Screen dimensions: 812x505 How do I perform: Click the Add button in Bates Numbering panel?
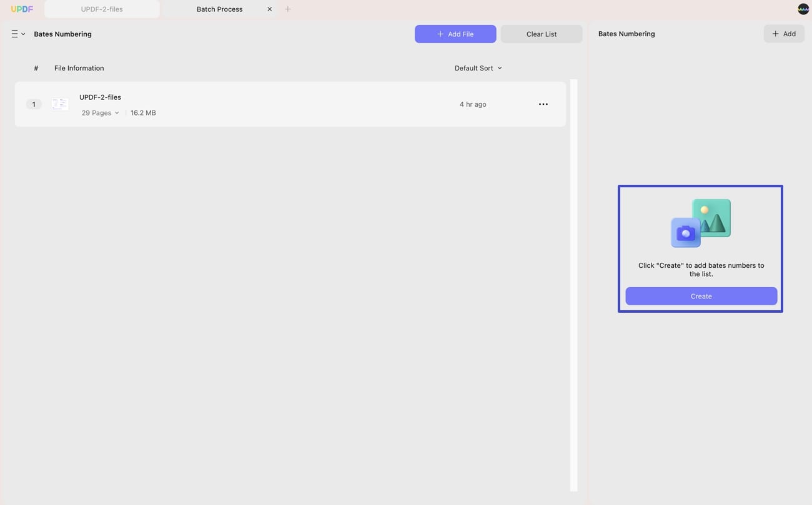[x=784, y=34]
